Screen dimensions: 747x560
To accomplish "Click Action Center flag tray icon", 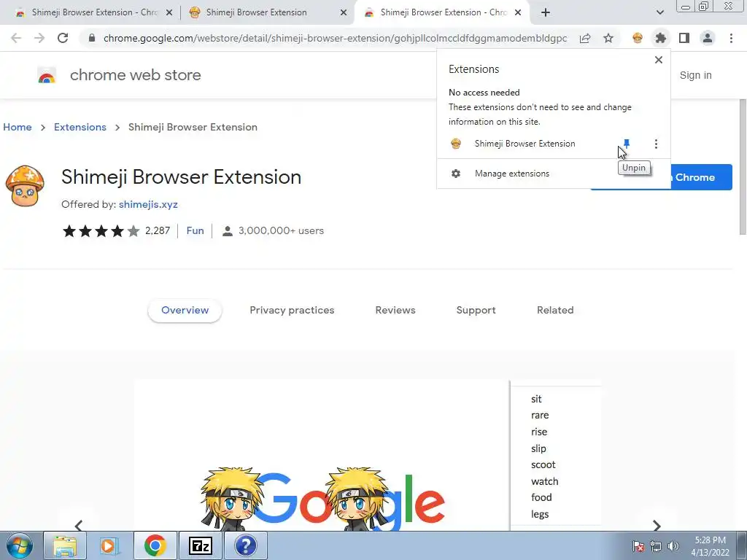I will tap(638, 546).
